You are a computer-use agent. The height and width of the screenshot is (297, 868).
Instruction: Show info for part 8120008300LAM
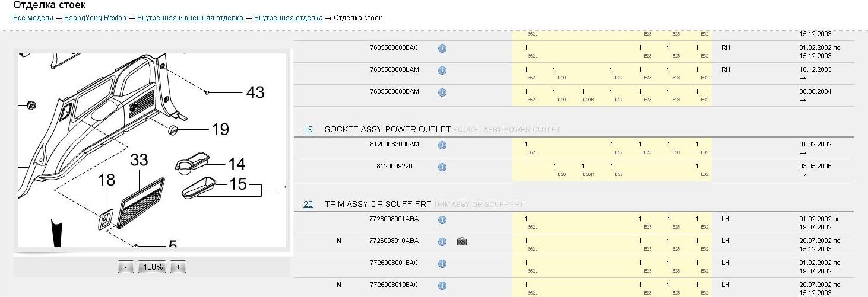(442, 145)
